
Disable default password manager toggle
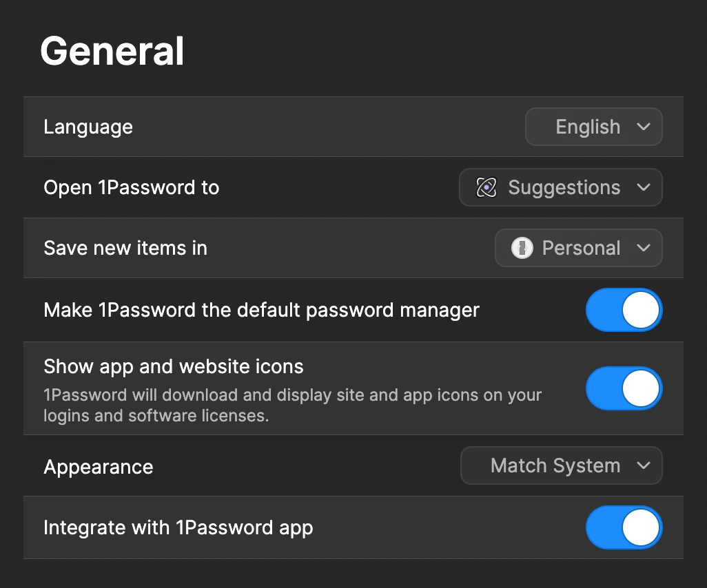click(x=624, y=310)
